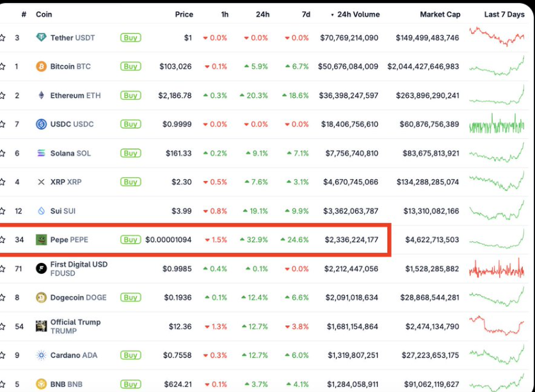Screen dimensions: 535x392
Task: Sort by 1h change column header
Action: coord(225,14)
